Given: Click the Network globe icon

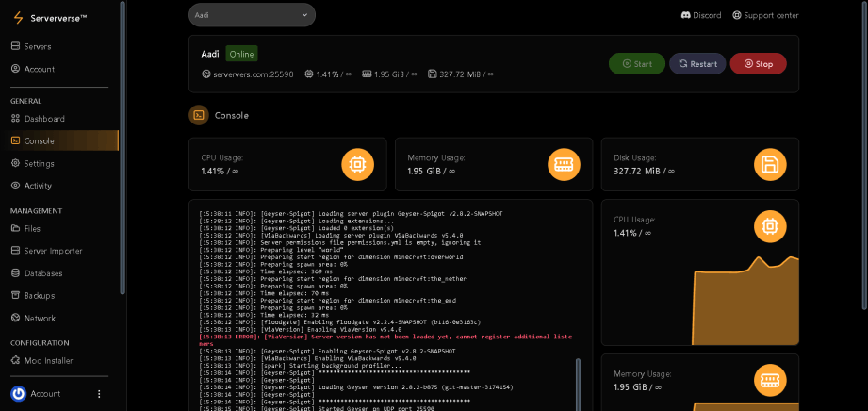Looking at the screenshot, I should point(15,318).
